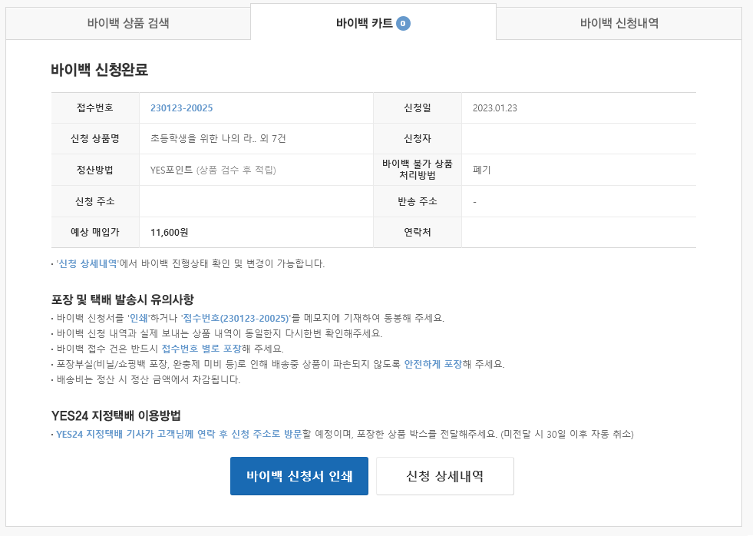Click the 예상 매입가 label cell

[95, 233]
